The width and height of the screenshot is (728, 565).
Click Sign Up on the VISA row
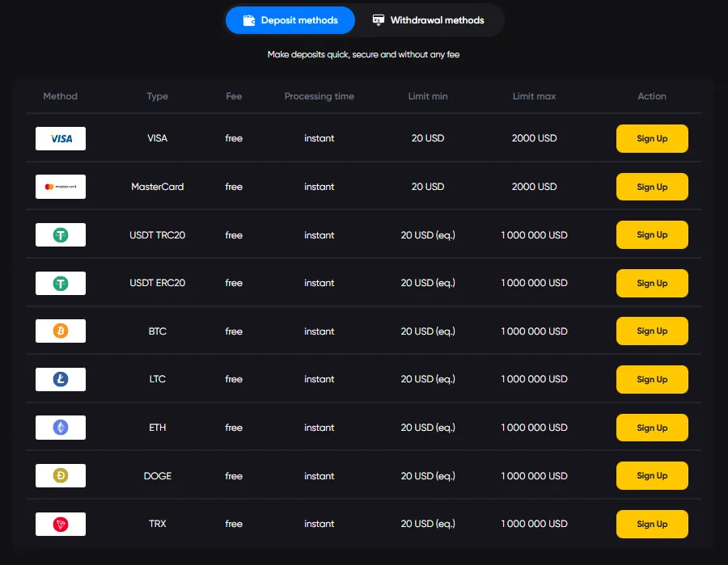coord(652,138)
